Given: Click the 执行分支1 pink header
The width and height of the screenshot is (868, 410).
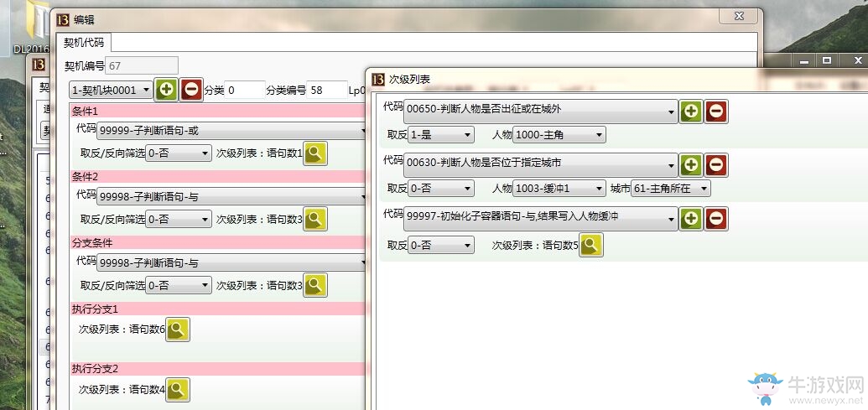Looking at the screenshot, I should (x=219, y=309).
